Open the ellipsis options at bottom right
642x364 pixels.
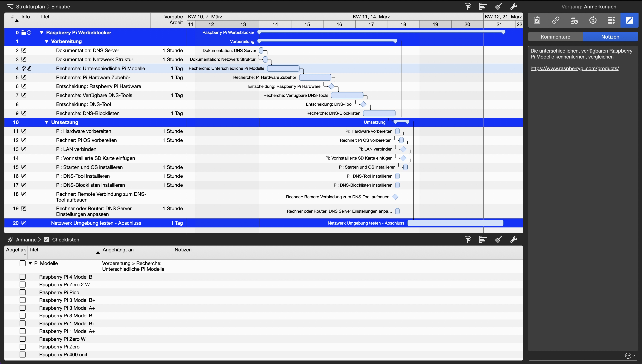[629, 356]
